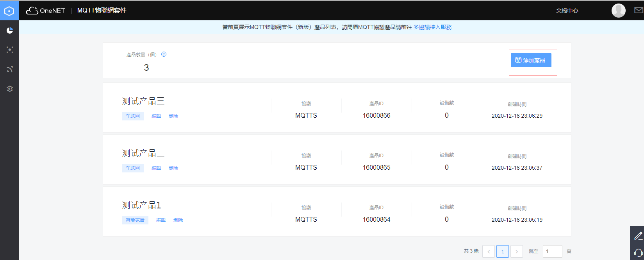Open 文檔中心 in the top bar
Viewport: 644px width, 260px height.
(567, 11)
